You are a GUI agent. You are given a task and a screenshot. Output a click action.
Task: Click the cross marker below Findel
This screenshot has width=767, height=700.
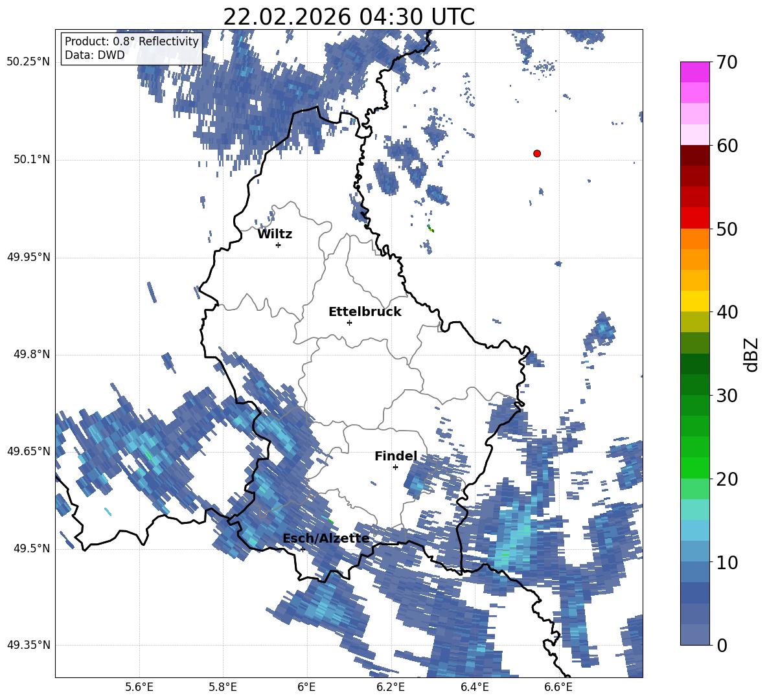(x=395, y=467)
